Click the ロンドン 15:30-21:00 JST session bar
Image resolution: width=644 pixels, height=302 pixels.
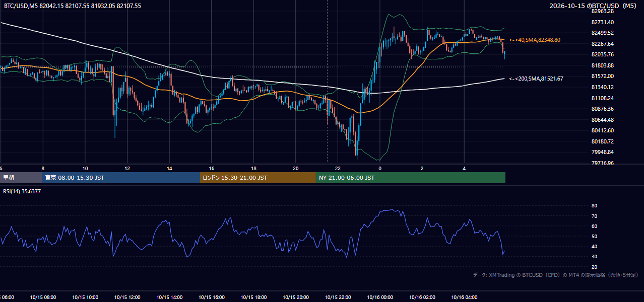pyautogui.click(x=258, y=178)
